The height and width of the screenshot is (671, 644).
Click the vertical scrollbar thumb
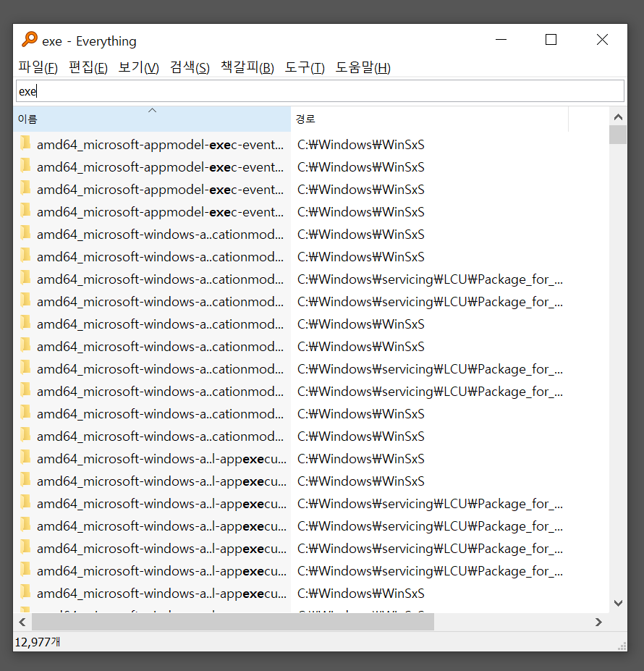(x=618, y=135)
